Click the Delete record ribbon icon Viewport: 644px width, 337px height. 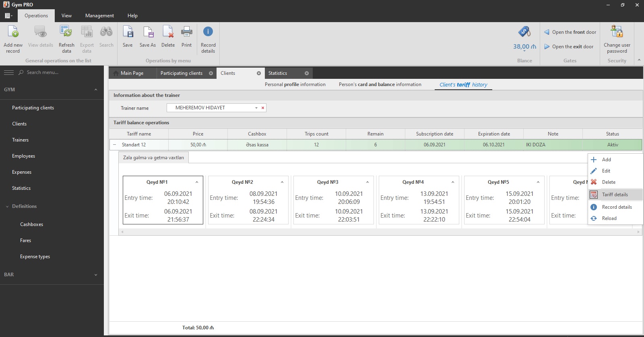pos(168,32)
